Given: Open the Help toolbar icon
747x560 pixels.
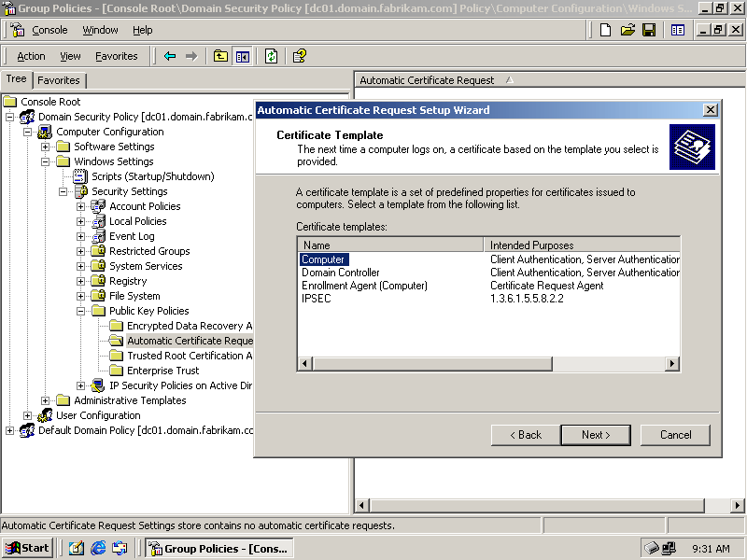Looking at the screenshot, I should click(299, 56).
